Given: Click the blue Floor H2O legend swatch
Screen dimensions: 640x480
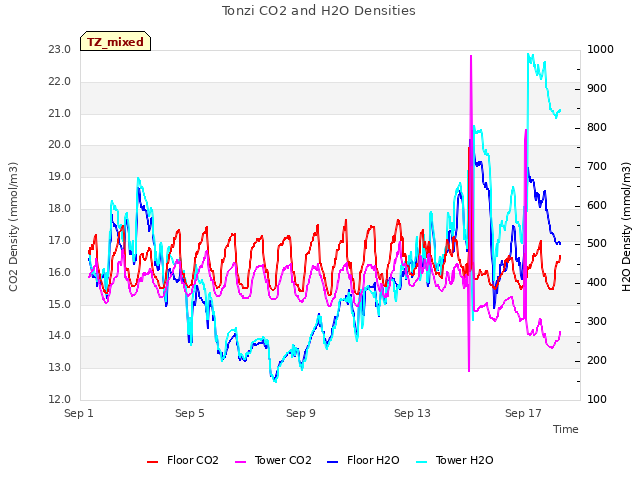Looking at the screenshot, I should point(333,462).
